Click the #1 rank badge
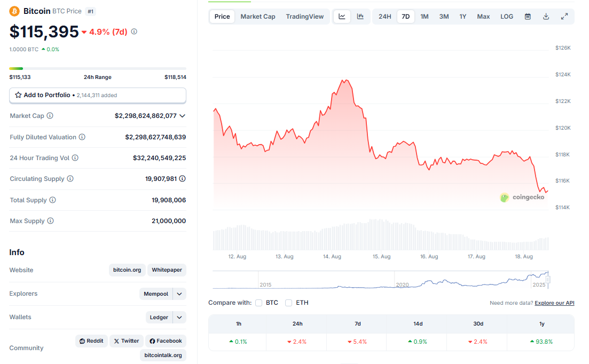Image resolution: width=589 pixels, height=364 pixels. coord(91,12)
